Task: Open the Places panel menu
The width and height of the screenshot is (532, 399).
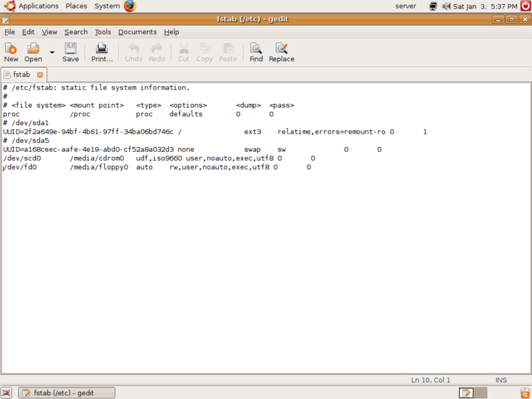Action: click(76, 6)
